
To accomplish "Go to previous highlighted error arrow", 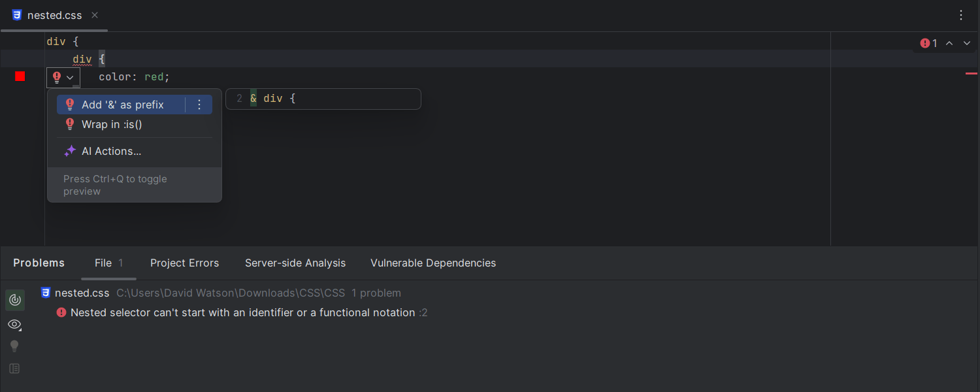I will [x=949, y=43].
